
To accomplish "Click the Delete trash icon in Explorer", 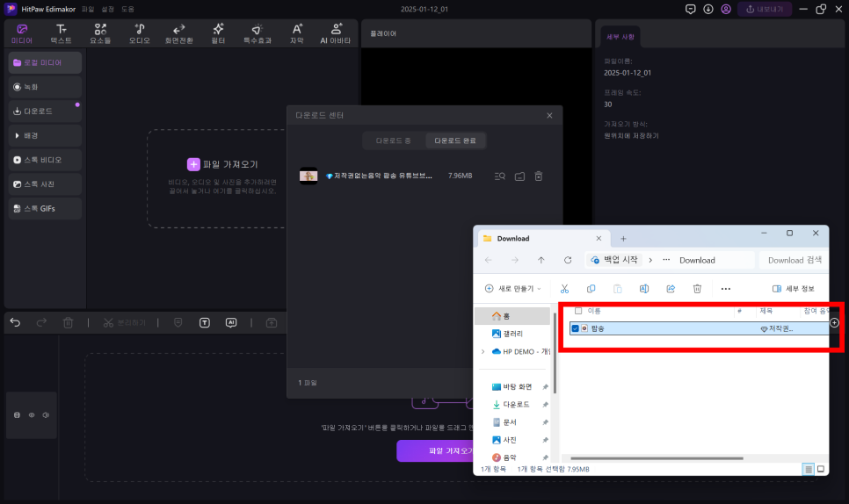I will coord(698,289).
